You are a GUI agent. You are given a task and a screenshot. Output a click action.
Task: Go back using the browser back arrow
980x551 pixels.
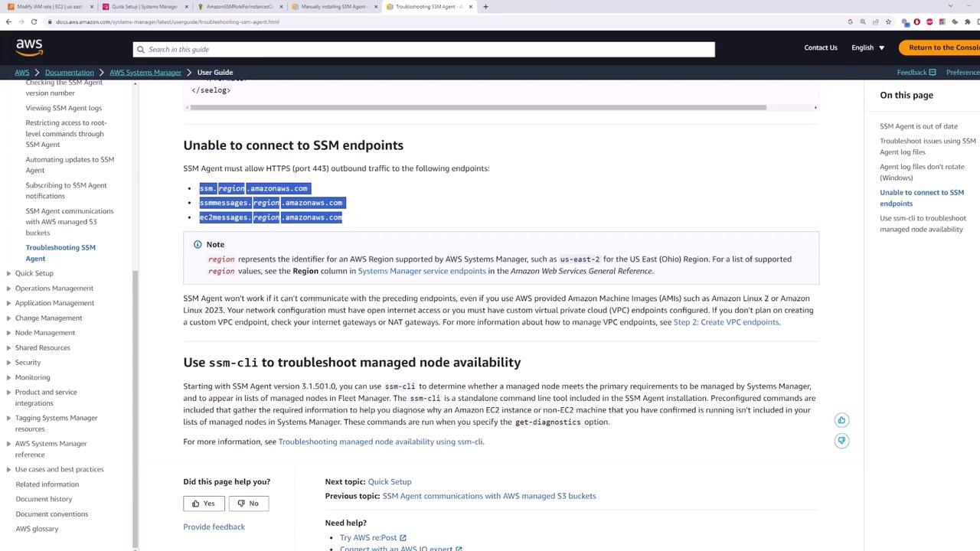8,21
